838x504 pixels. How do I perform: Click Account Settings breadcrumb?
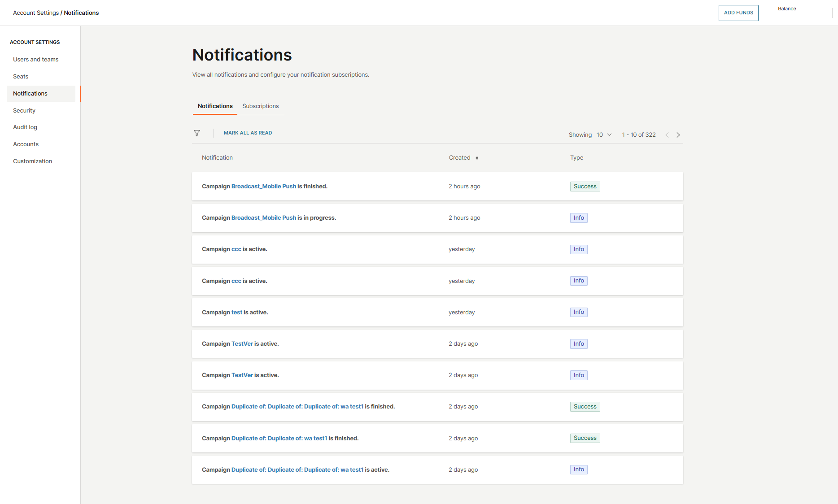click(36, 13)
